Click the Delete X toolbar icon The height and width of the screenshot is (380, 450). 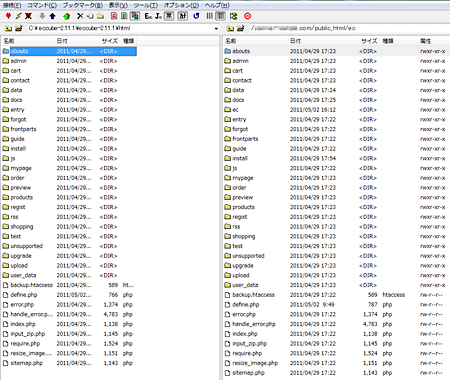point(80,16)
